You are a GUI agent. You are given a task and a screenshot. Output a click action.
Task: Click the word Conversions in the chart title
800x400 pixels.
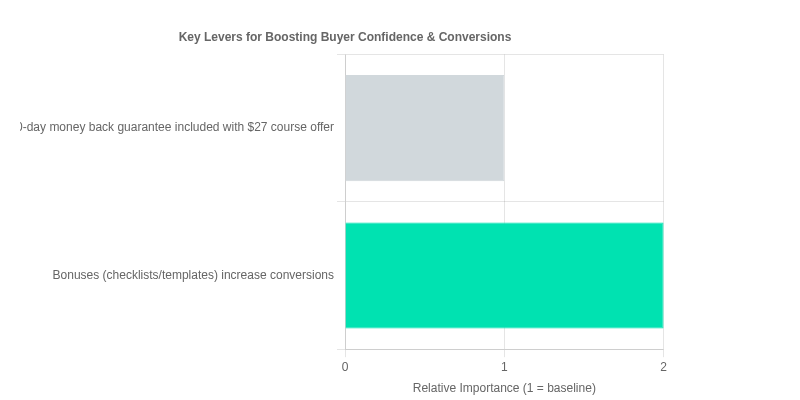coord(475,37)
